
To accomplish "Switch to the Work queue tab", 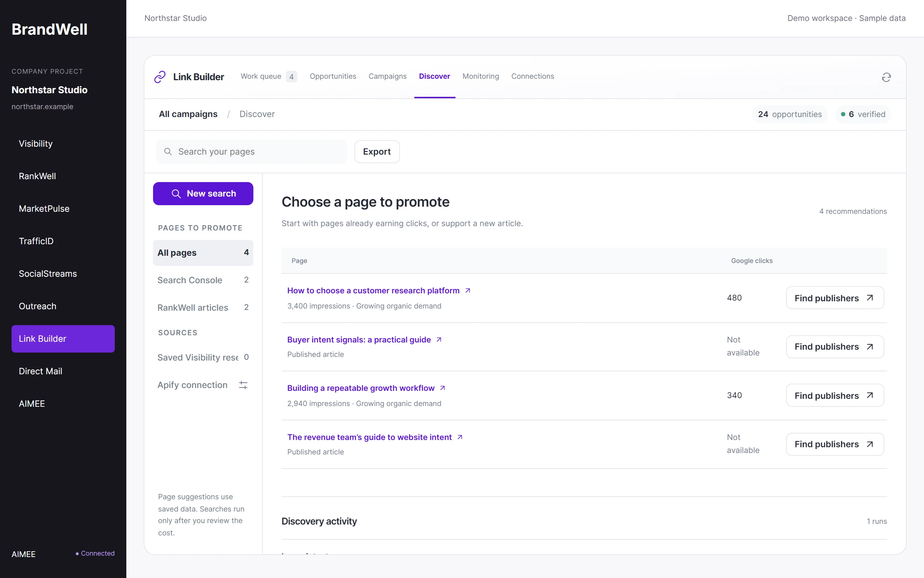I will (269, 77).
